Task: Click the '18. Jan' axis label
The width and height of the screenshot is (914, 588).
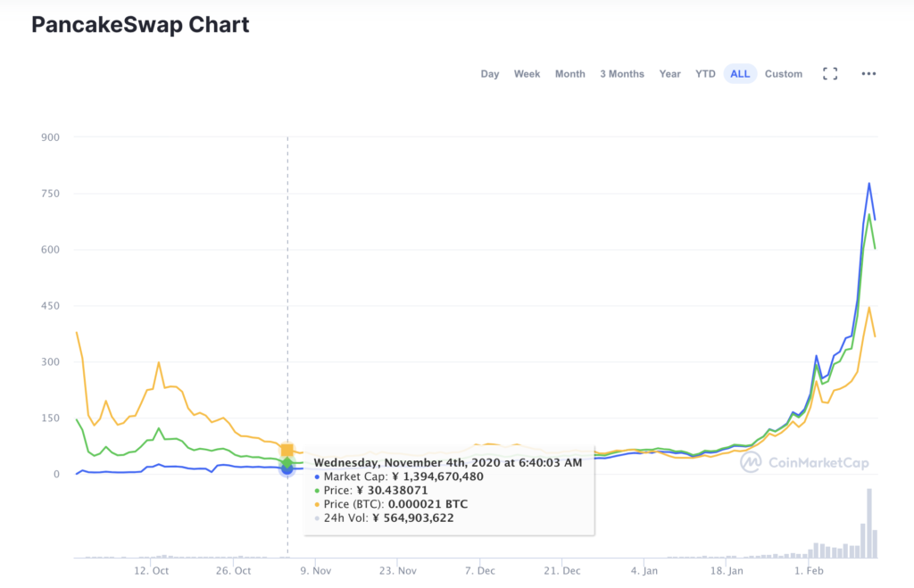Action: (727, 570)
